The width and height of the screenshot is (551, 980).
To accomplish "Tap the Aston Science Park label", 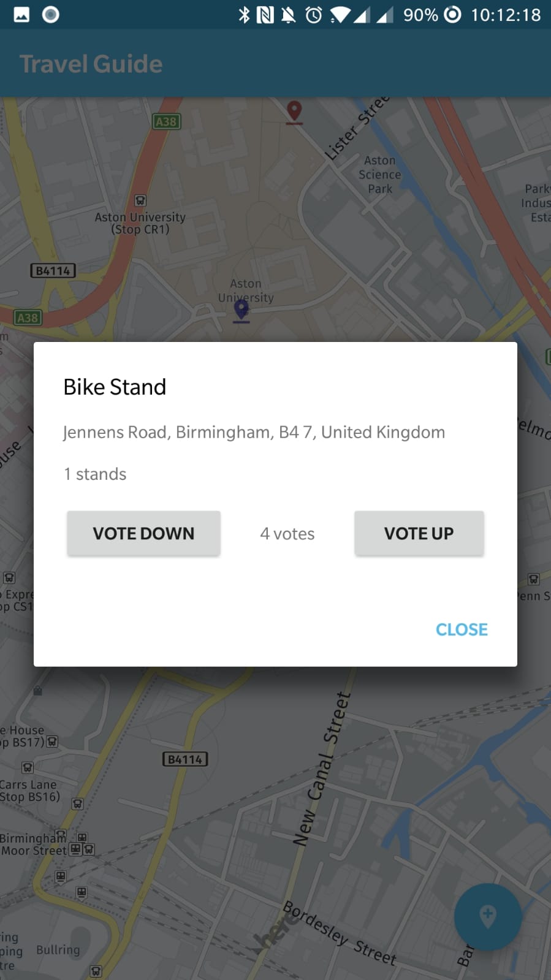I will [x=380, y=175].
